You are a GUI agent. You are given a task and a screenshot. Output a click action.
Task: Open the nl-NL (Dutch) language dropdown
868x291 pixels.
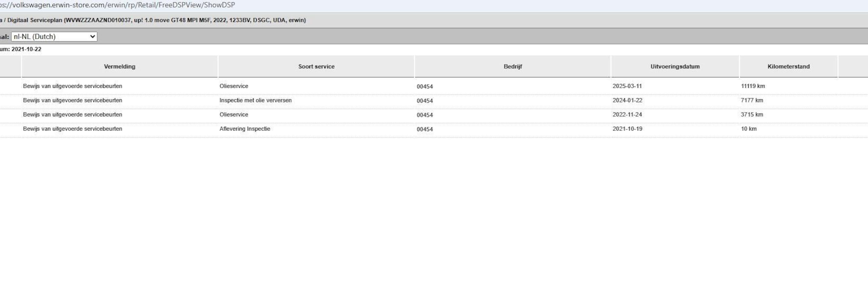click(x=54, y=36)
